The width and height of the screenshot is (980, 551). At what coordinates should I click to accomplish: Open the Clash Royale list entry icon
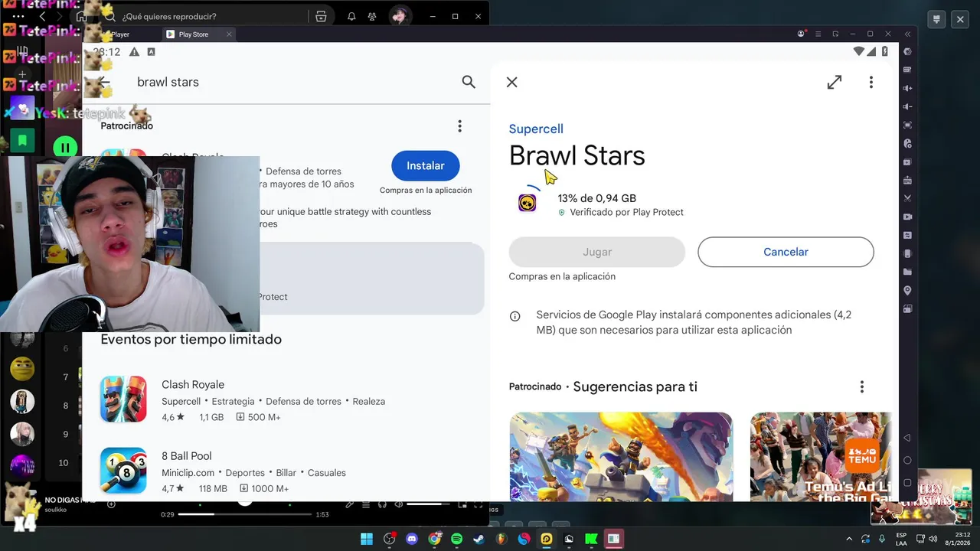(123, 399)
